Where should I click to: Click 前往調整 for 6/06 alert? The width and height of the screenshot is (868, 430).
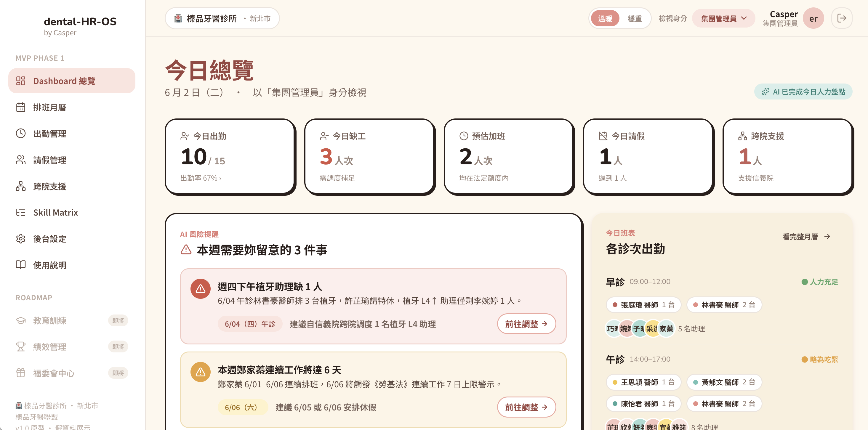coord(526,407)
